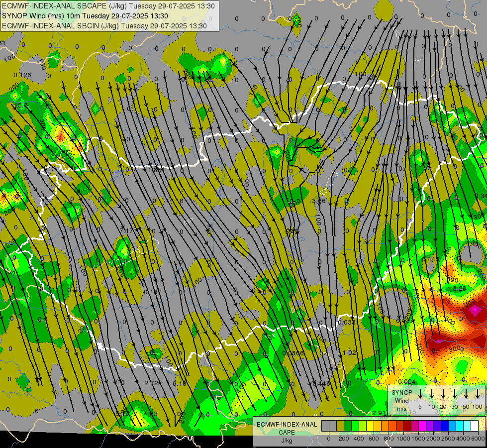Click the 6.10 value on the map

(x=180, y=383)
